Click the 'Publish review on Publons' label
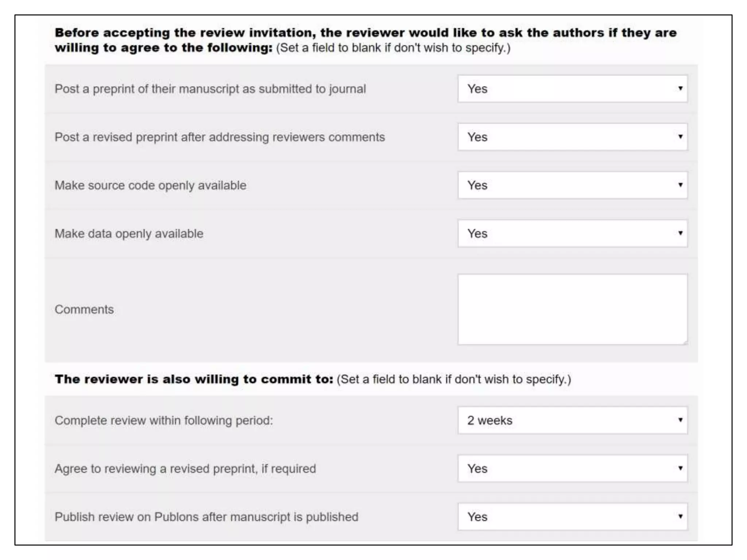Screen dimensions: 747x560 [x=206, y=517]
